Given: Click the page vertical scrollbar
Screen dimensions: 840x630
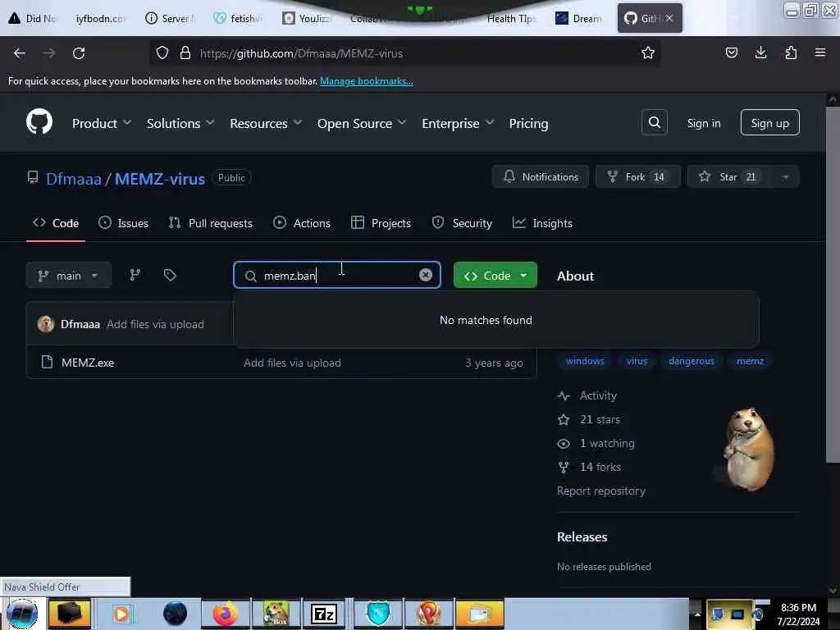Looking at the screenshot, I should (832, 284).
